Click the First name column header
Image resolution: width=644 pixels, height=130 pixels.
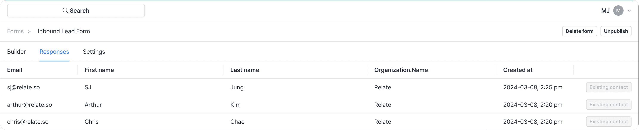click(x=99, y=70)
